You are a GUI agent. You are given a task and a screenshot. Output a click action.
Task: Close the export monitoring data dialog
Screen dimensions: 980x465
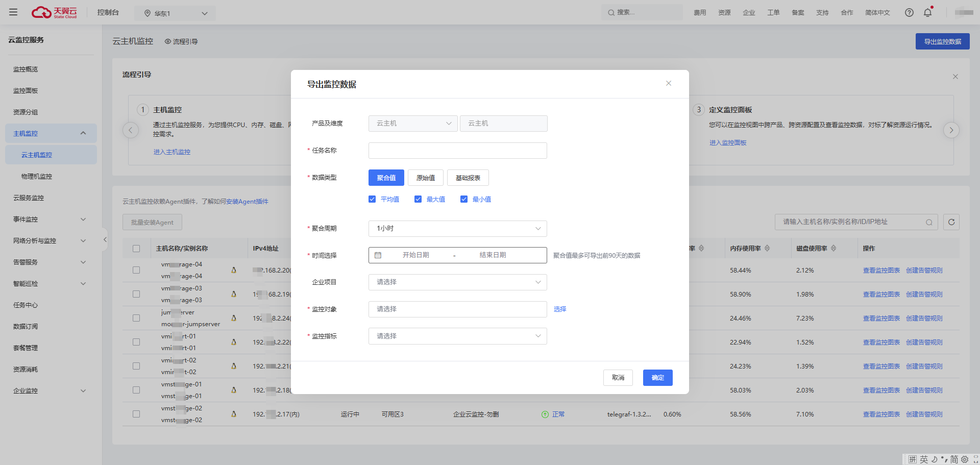point(669,83)
